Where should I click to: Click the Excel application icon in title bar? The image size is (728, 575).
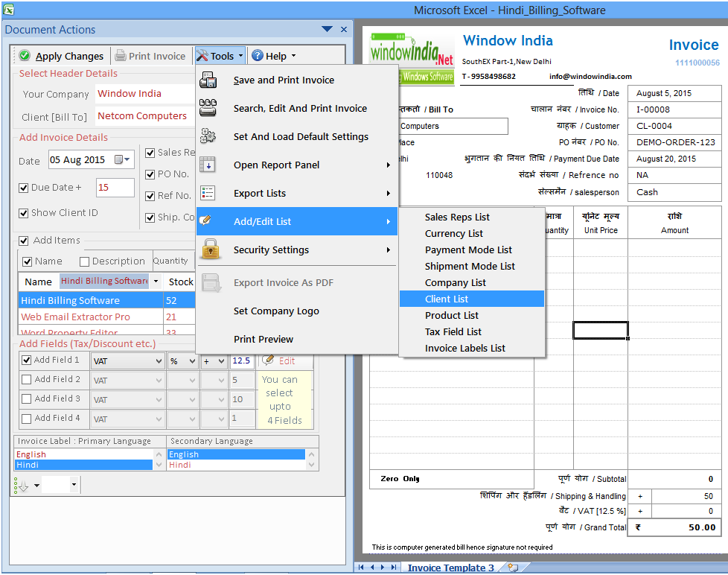[8, 9]
